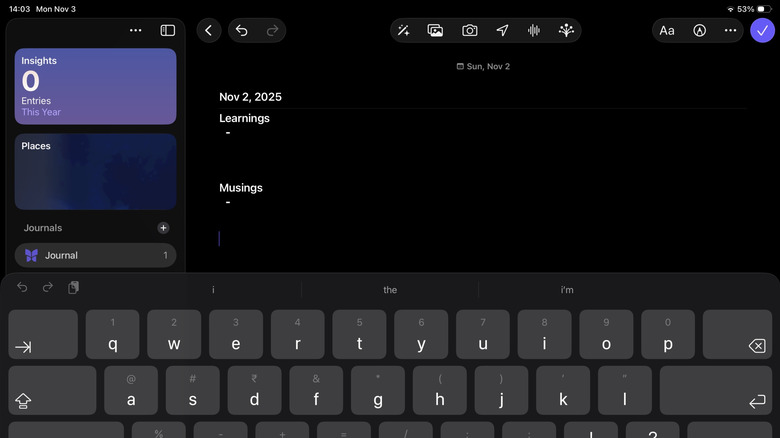Tap the e key
The width and height of the screenshot is (780, 438).
pyautogui.click(x=236, y=334)
